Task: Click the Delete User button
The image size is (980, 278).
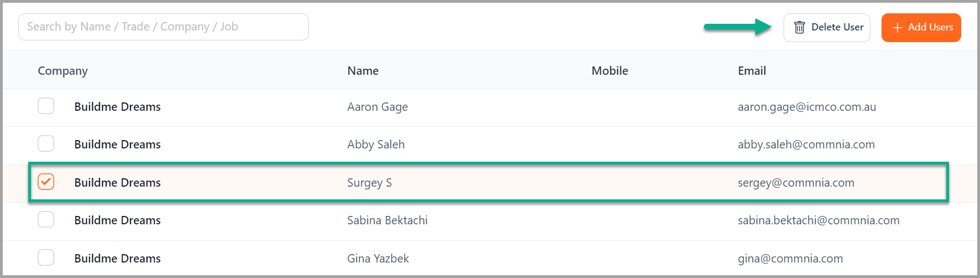Action: pyautogui.click(x=827, y=28)
